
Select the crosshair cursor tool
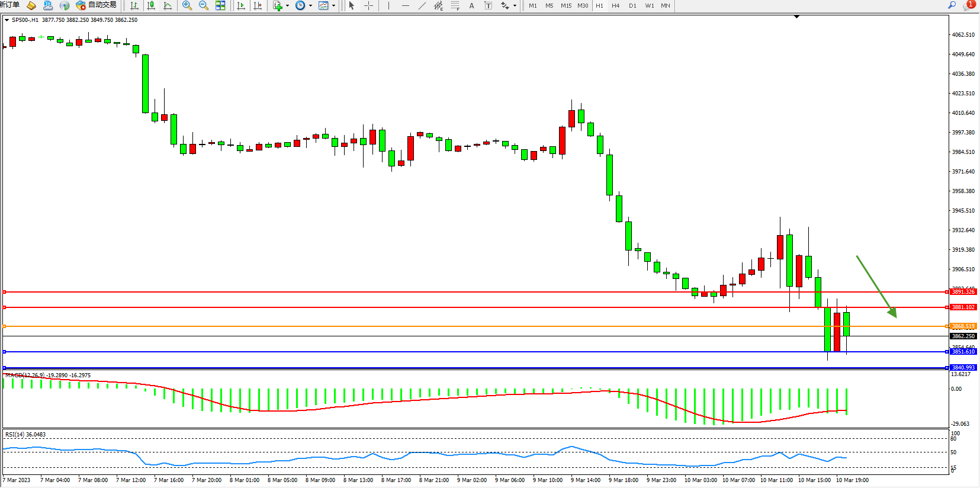pos(368,5)
